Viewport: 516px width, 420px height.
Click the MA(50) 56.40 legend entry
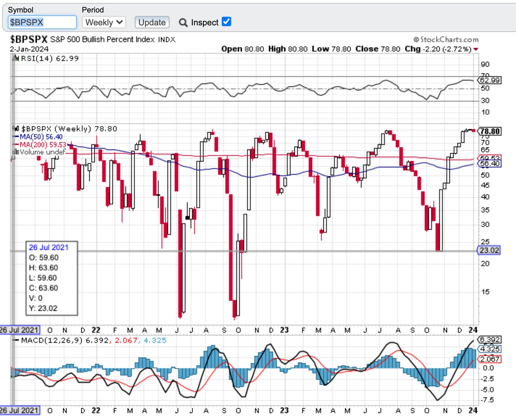point(41,137)
